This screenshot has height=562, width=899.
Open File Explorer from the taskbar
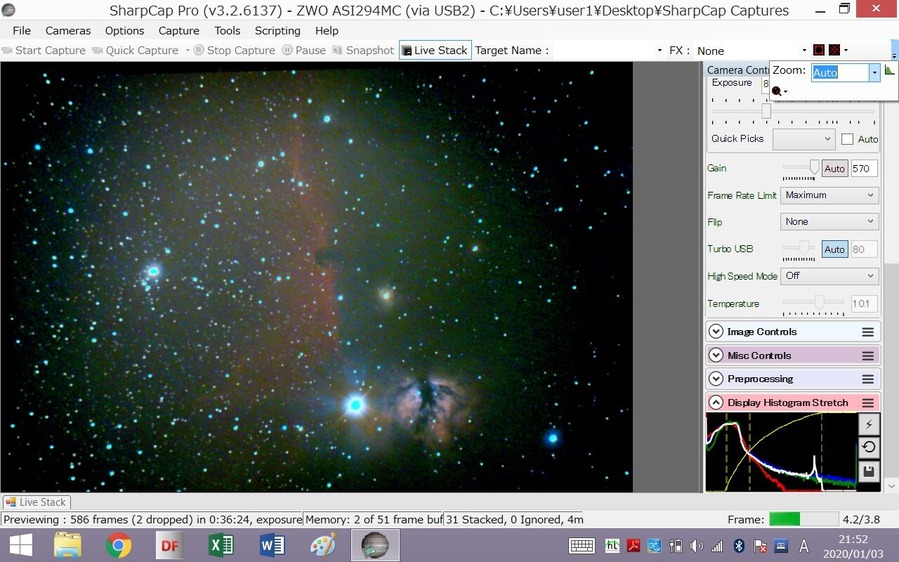click(68, 545)
